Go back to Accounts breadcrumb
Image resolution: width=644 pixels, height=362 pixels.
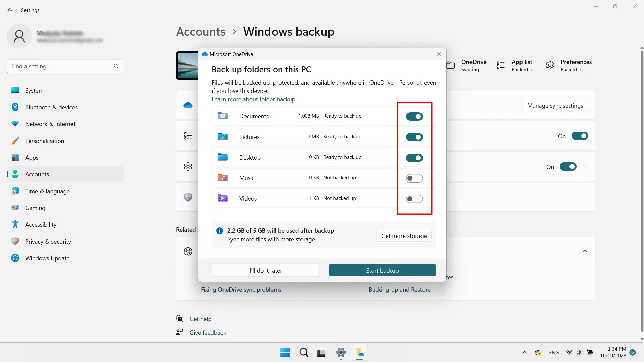click(x=201, y=32)
